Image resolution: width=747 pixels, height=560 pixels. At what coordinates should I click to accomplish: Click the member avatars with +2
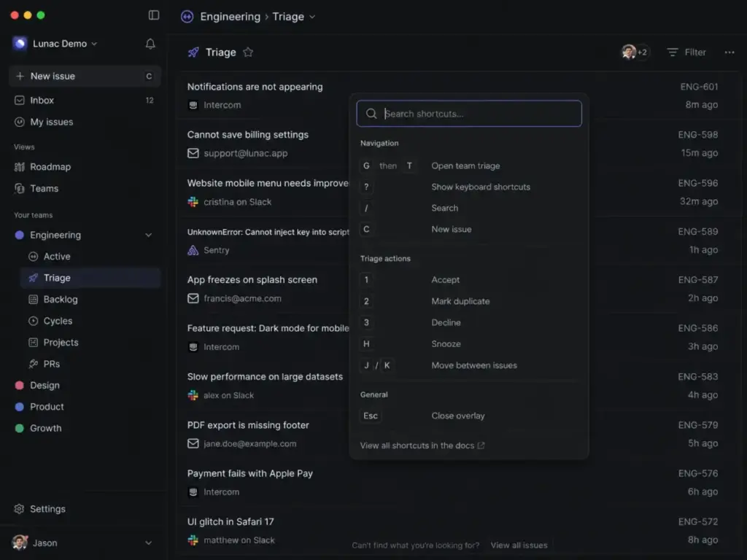pyautogui.click(x=635, y=52)
